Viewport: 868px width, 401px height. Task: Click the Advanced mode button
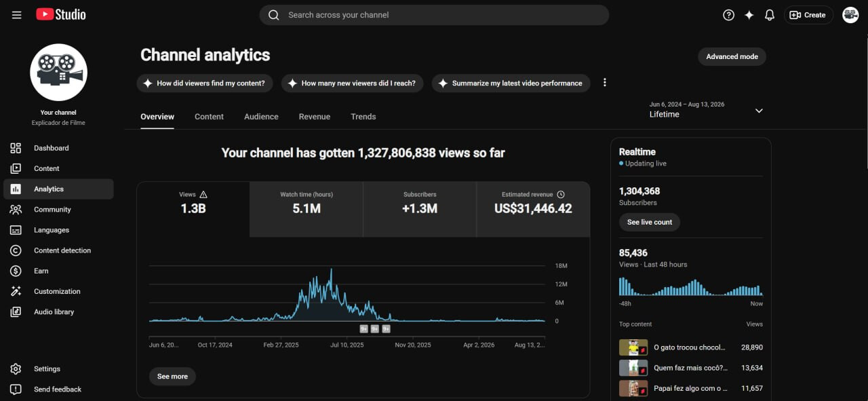tap(732, 56)
